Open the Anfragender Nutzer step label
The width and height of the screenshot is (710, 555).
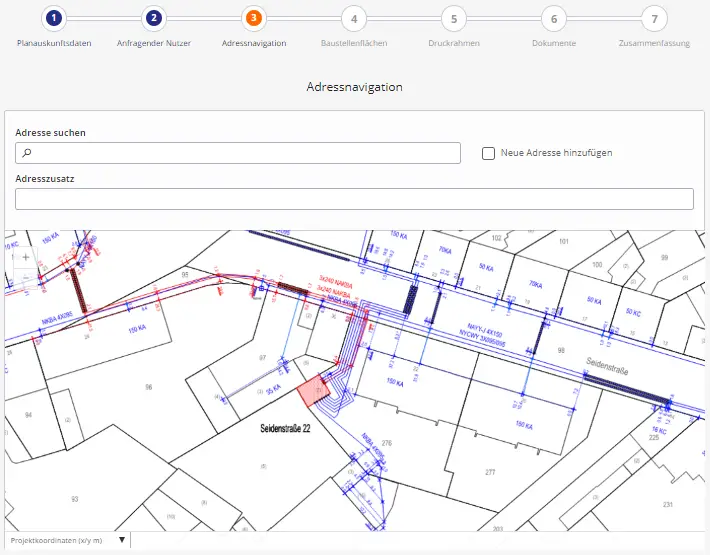(154, 43)
